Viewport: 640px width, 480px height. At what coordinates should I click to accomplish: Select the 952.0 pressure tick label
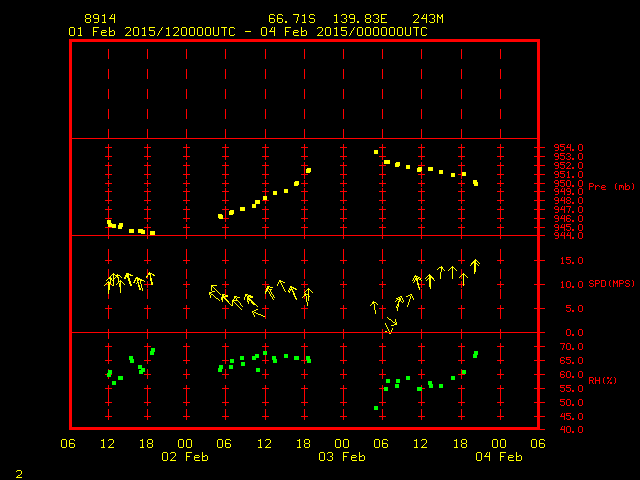click(568, 165)
